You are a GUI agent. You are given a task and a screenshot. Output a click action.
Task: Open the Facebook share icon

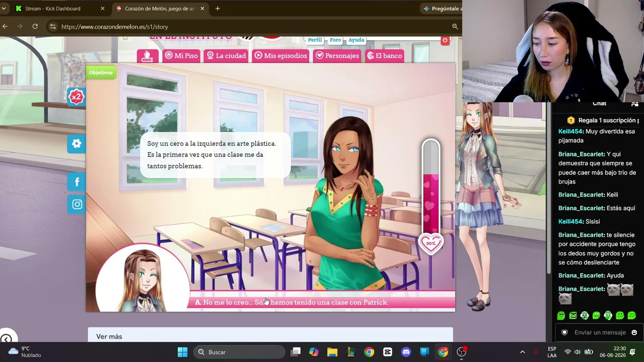(x=76, y=182)
